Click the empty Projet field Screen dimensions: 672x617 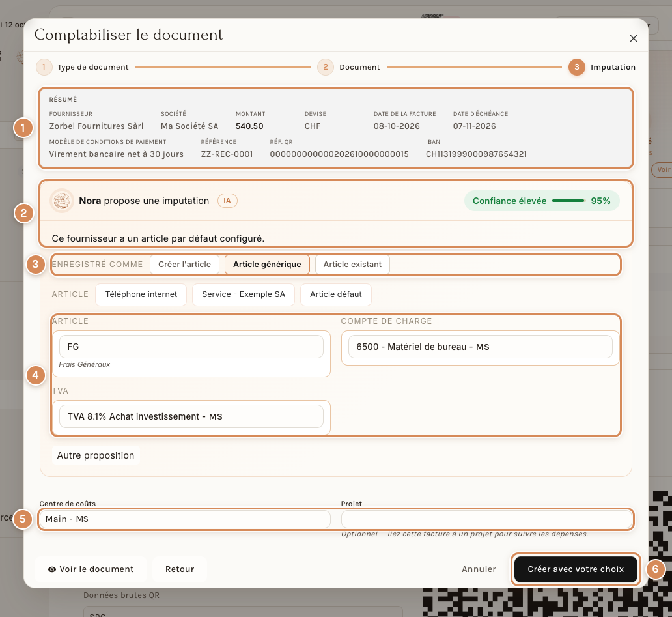coord(487,519)
